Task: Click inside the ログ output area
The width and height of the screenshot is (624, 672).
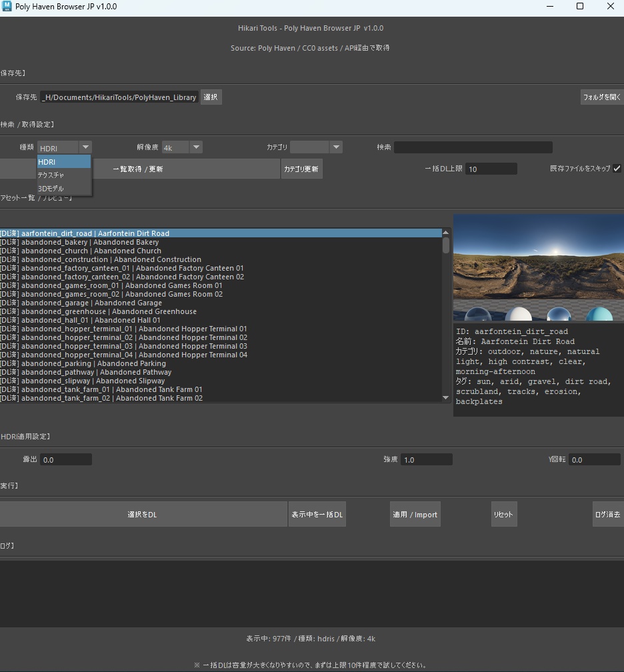Action: pyautogui.click(x=312, y=593)
